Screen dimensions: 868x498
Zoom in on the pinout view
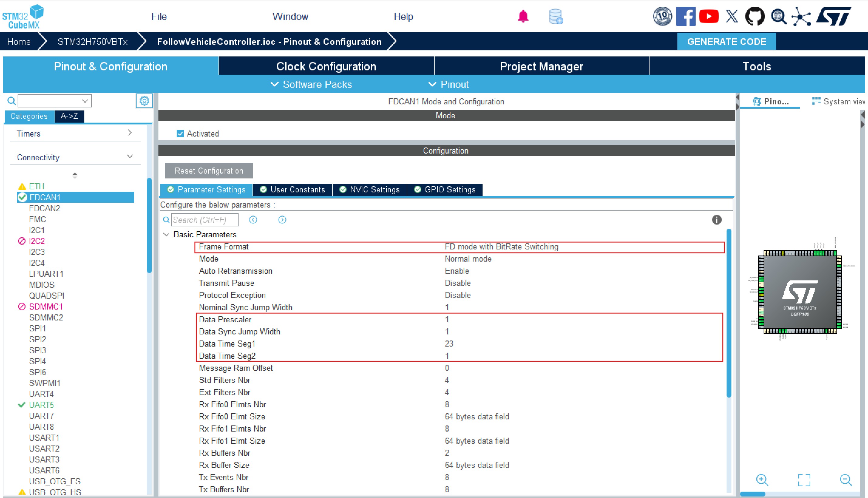coord(762,479)
